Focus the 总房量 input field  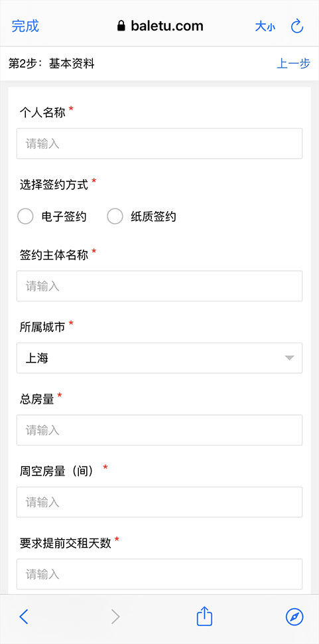coord(159,430)
